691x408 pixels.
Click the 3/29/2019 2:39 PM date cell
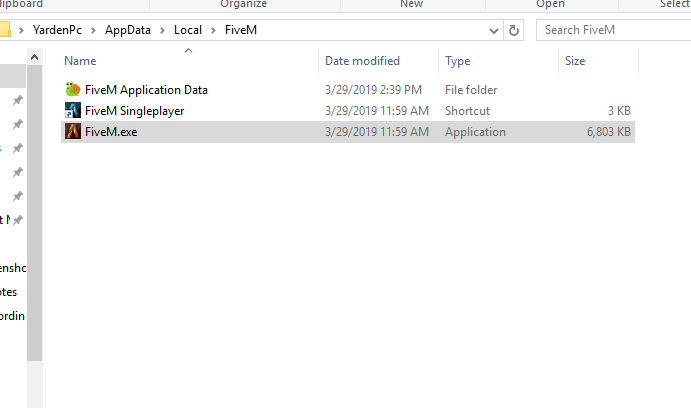(x=373, y=90)
